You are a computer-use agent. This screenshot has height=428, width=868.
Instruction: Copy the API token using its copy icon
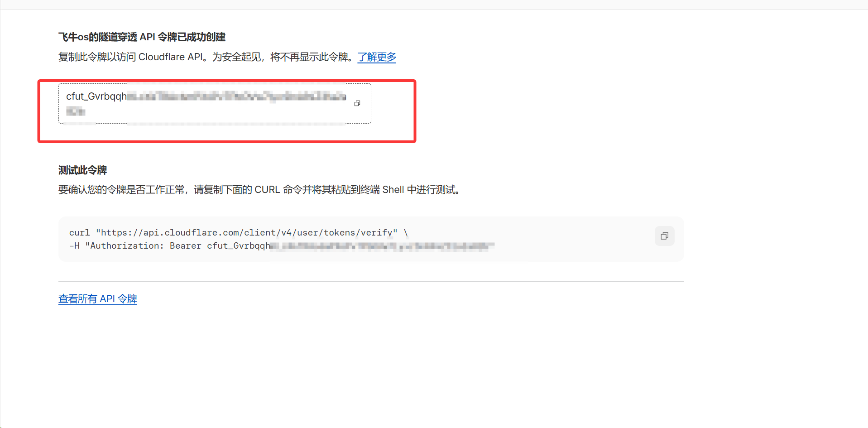pos(357,103)
